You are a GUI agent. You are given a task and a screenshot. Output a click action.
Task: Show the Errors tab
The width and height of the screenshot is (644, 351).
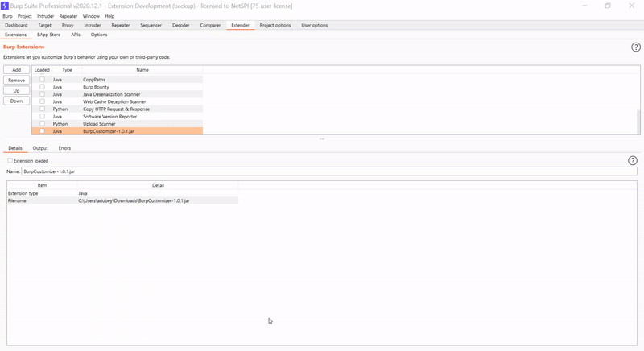(x=64, y=148)
